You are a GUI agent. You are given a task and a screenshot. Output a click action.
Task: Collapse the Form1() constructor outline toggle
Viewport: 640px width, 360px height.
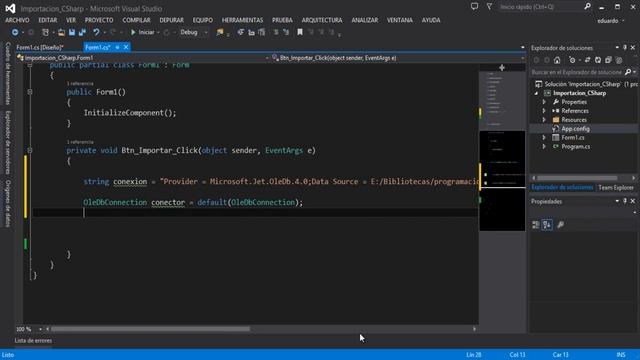(x=30, y=92)
